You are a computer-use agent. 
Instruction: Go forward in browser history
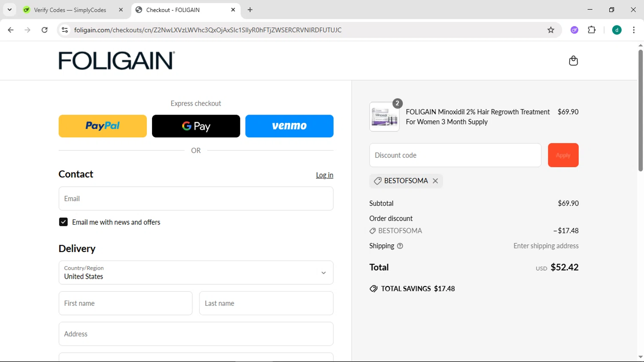[x=27, y=30]
